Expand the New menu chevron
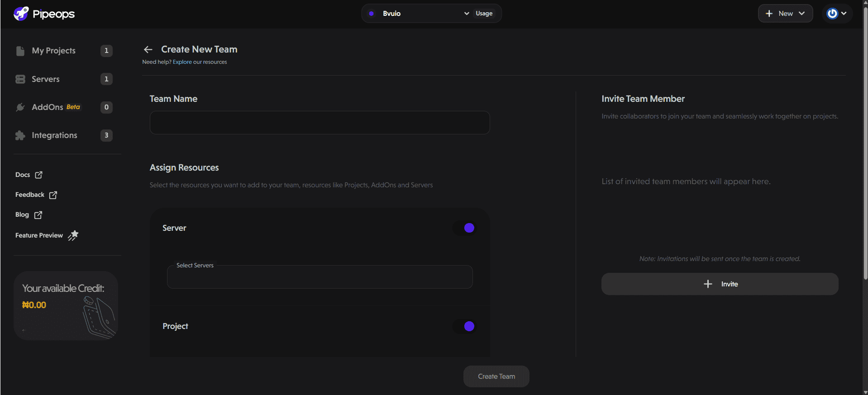This screenshot has width=868, height=395. click(802, 14)
